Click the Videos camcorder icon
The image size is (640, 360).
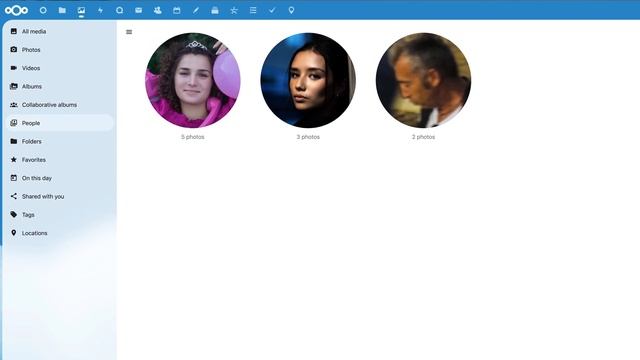click(14, 68)
